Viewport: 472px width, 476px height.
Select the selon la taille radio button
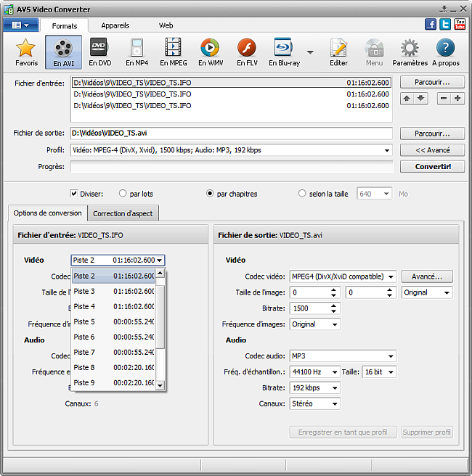click(302, 193)
